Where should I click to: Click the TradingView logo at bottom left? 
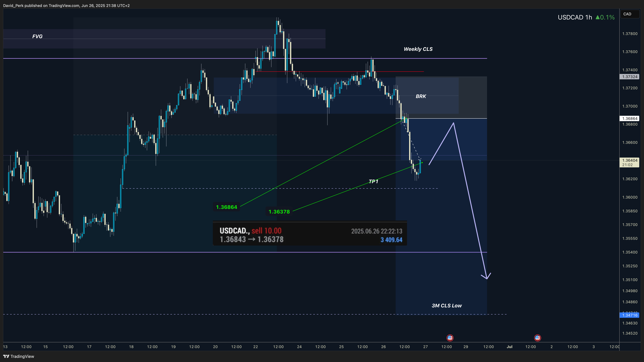19,356
